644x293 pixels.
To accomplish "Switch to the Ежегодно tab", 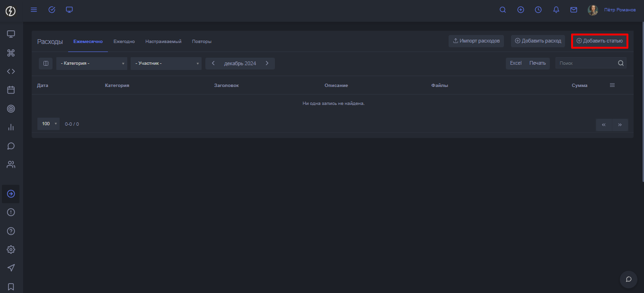I will [124, 42].
